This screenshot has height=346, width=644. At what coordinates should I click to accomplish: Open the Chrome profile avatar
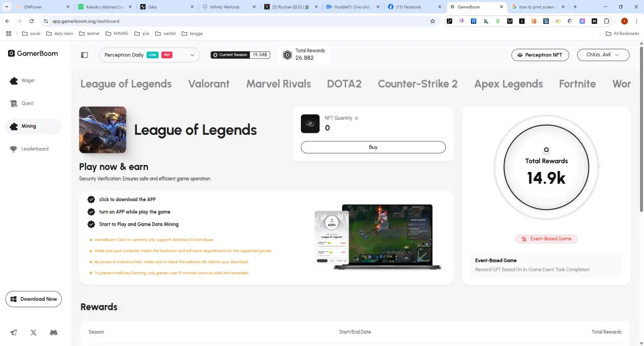click(x=624, y=21)
